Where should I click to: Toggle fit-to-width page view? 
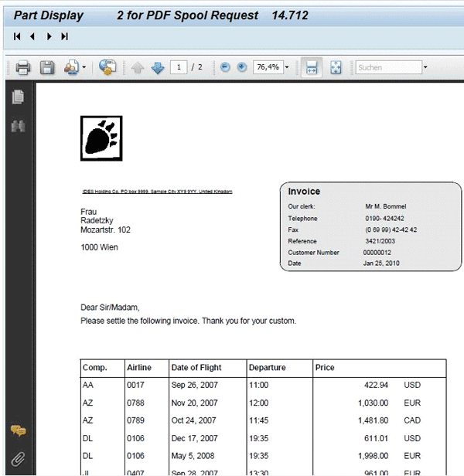pyautogui.click(x=310, y=68)
